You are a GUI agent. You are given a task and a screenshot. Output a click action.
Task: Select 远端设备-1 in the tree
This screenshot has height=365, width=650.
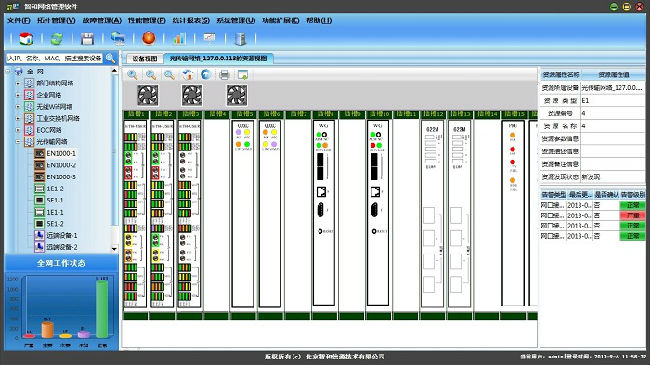pos(61,235)
